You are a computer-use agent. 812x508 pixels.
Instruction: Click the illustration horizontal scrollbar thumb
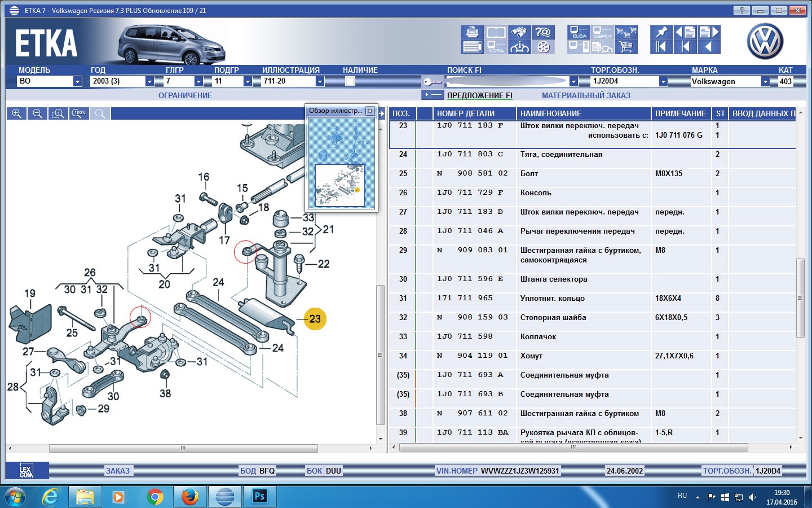[x=183, y=448]
